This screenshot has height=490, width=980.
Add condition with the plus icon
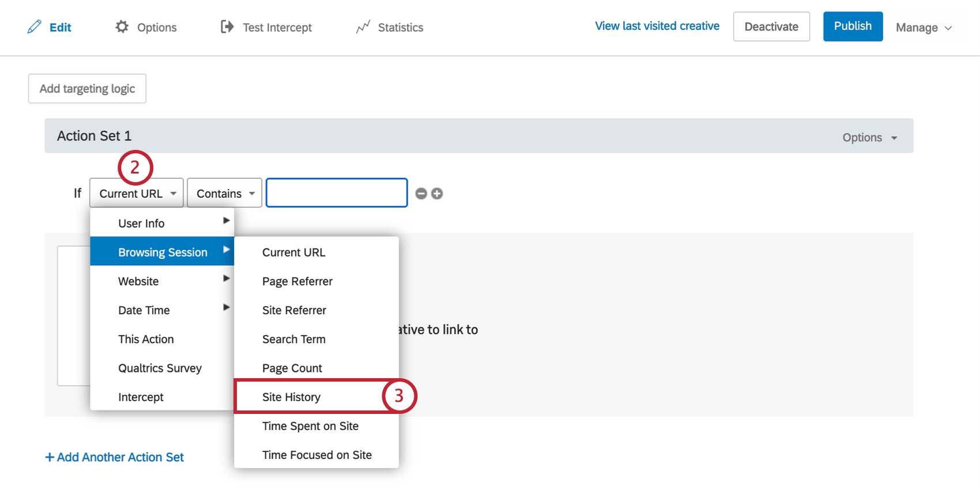click(x=437, y=194)
